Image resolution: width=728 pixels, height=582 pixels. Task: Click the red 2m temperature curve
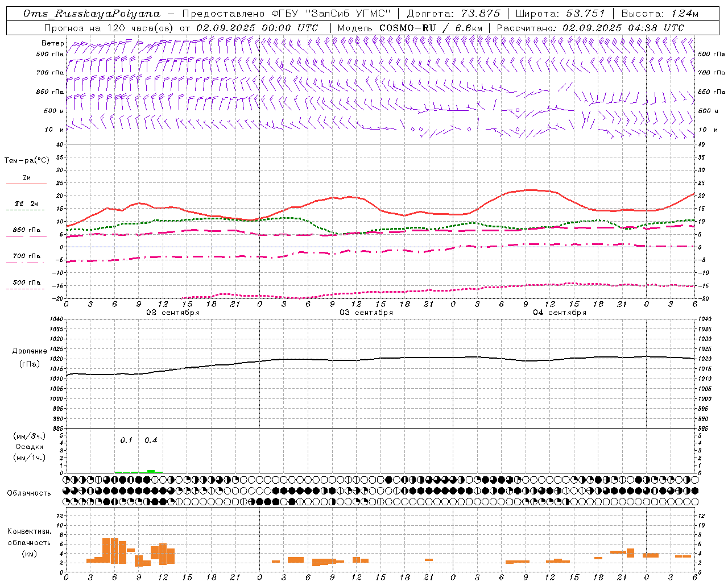tap(381, 211)
